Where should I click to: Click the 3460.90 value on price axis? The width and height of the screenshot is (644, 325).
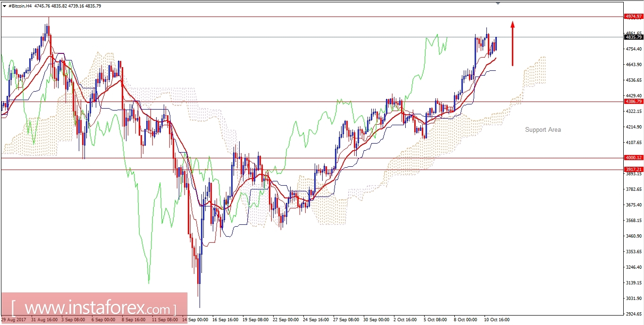click(633, 236)
